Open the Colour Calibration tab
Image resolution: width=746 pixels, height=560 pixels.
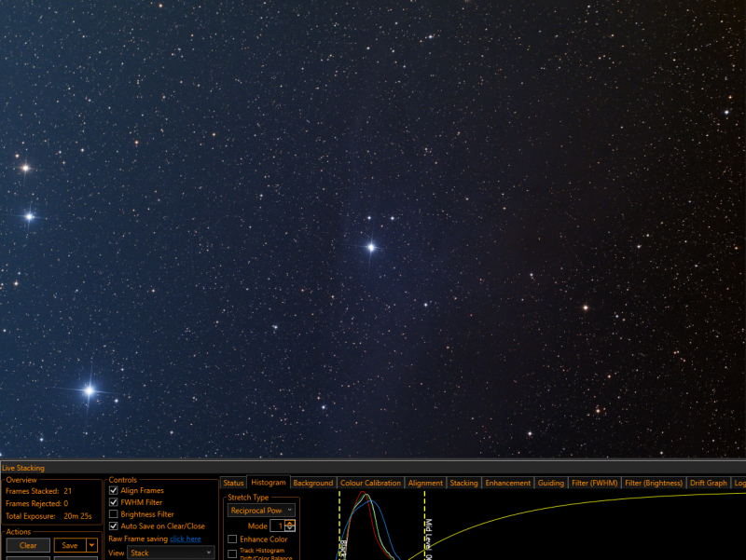click(370, 483)
